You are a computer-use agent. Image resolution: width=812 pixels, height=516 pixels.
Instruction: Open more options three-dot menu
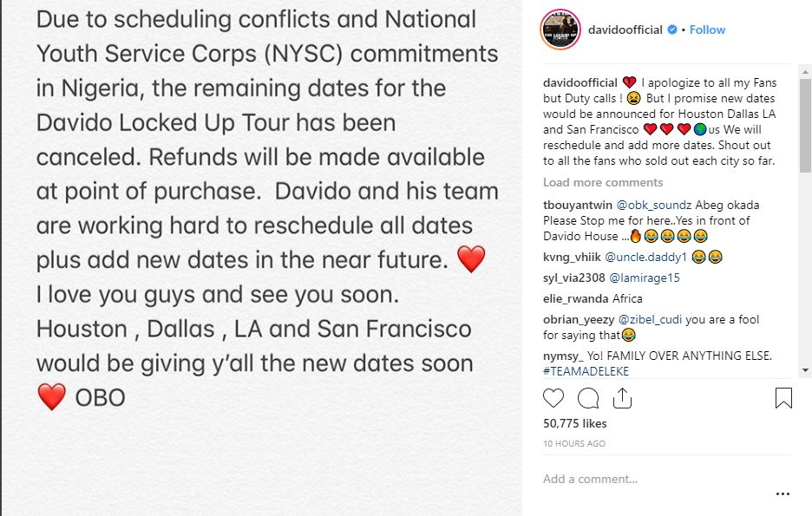(783, 494)
